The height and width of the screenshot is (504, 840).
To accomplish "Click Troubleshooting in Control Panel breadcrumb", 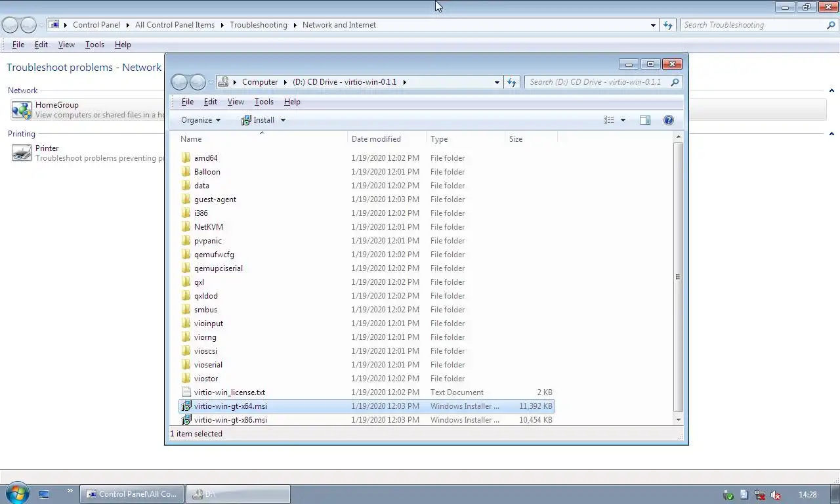I will (x=259, y=25).
